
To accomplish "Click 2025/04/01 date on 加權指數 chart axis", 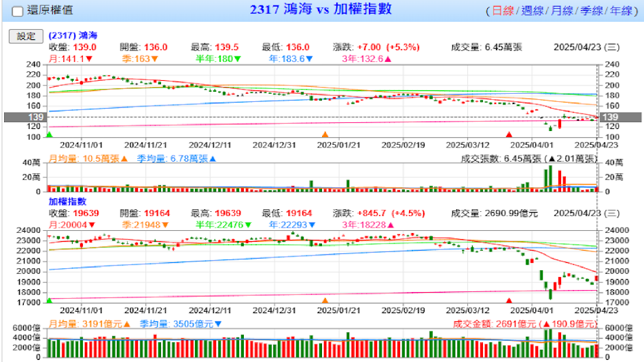I will point(531,310).
